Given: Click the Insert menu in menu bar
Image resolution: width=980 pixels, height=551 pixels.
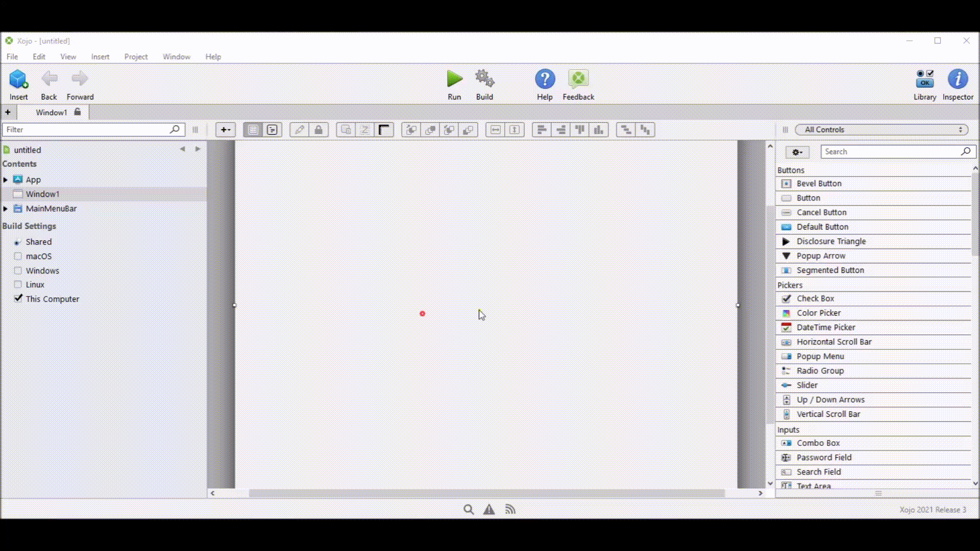Looking at the screenshot, I should pos(100,57).
